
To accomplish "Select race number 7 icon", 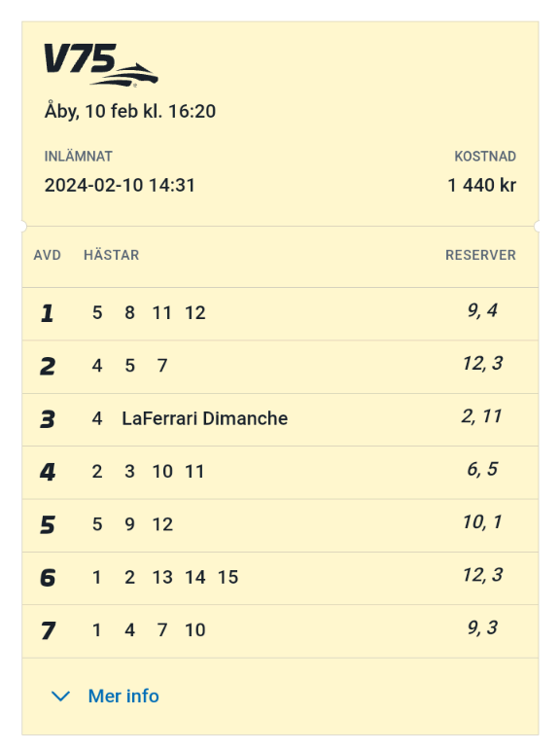I will point(48,630).
